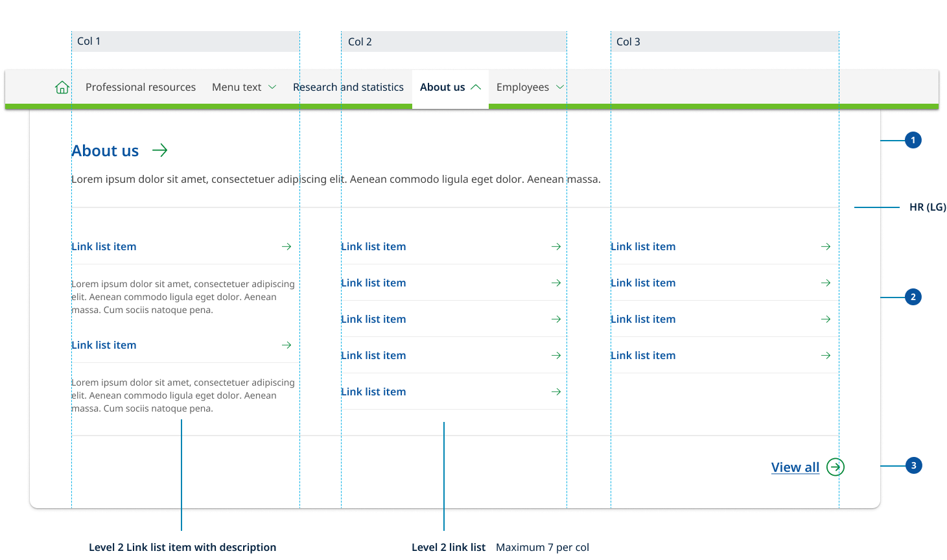
Task: Select 'Level 2 link list' caption
Action: (449, 548)
